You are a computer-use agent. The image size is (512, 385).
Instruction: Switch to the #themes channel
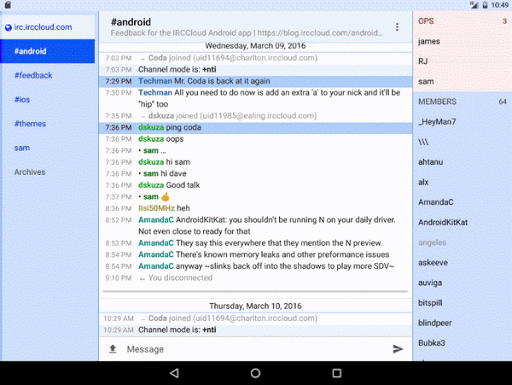click(47, 124)
